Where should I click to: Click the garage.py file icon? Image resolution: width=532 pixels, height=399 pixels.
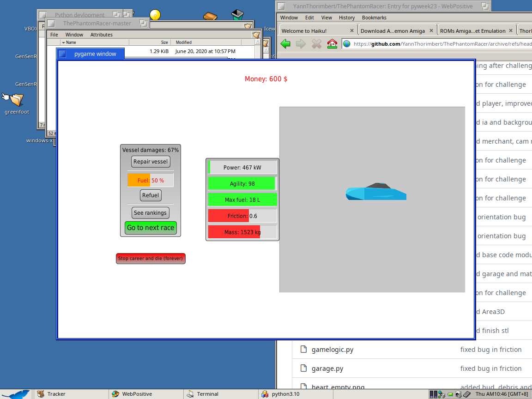(x=303, y=369)
